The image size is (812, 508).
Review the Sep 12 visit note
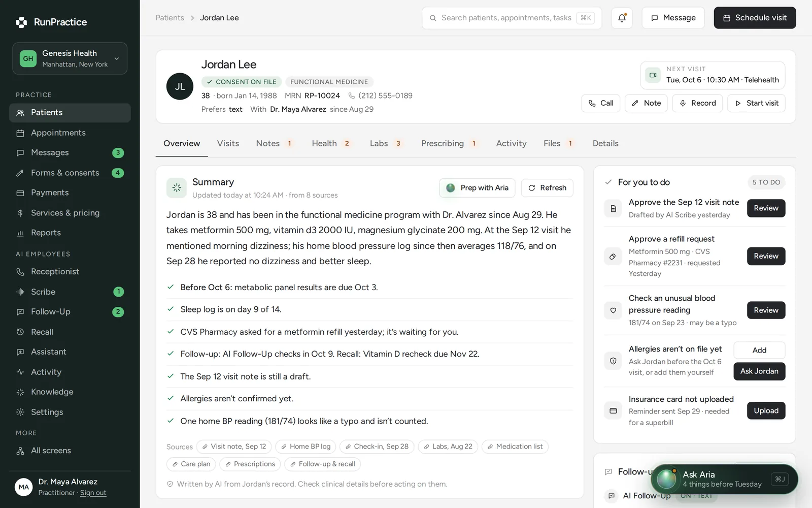pyautogui.click(x=766, y=208)
